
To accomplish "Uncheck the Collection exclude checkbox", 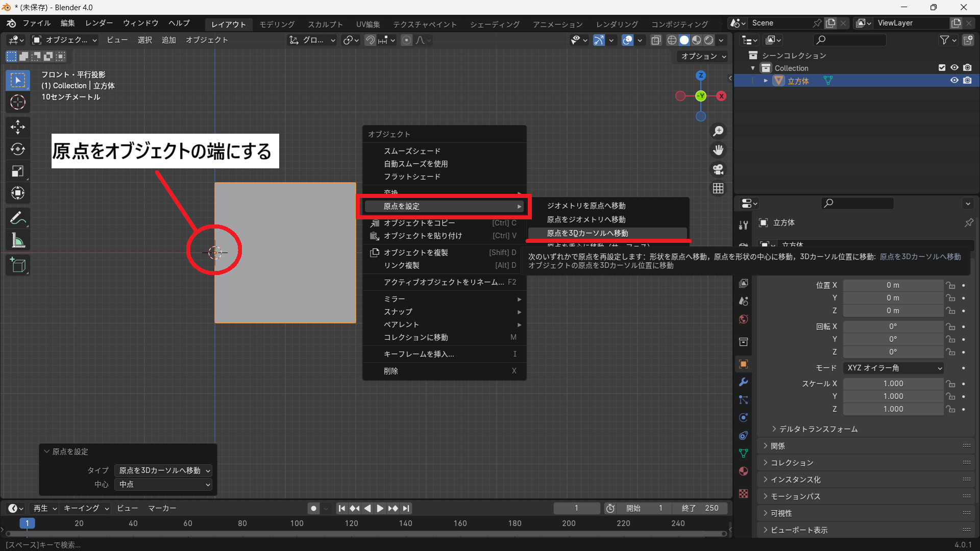I will (x=942, y=68).
